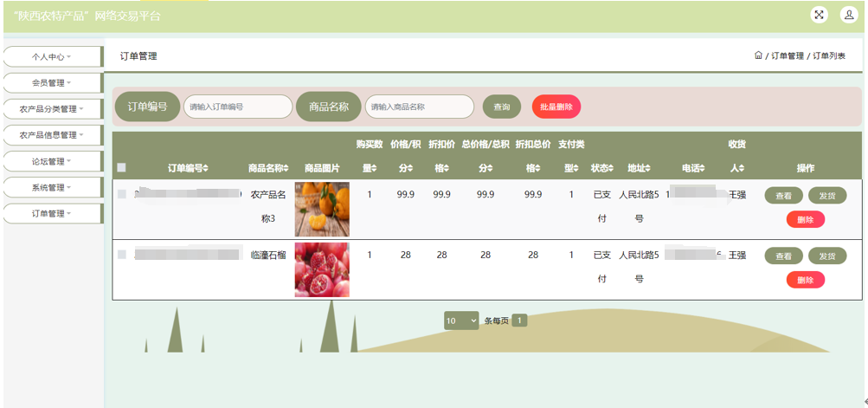The width and height of the screenshot is (868, 408).
Task: Expand the 农产品信息管理 sidebar menu
Action: click(53, 135)
